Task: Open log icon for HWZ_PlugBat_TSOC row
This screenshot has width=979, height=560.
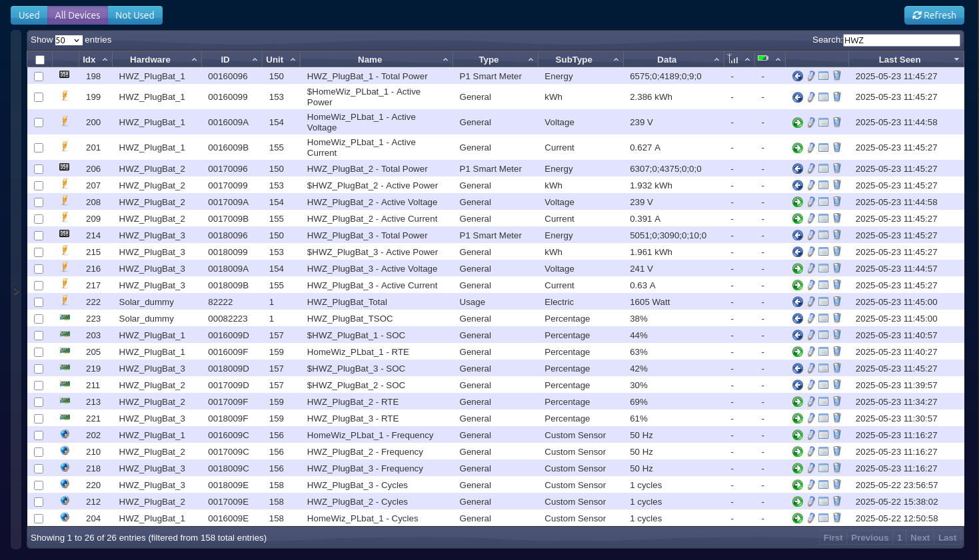Action: [824, 319]
